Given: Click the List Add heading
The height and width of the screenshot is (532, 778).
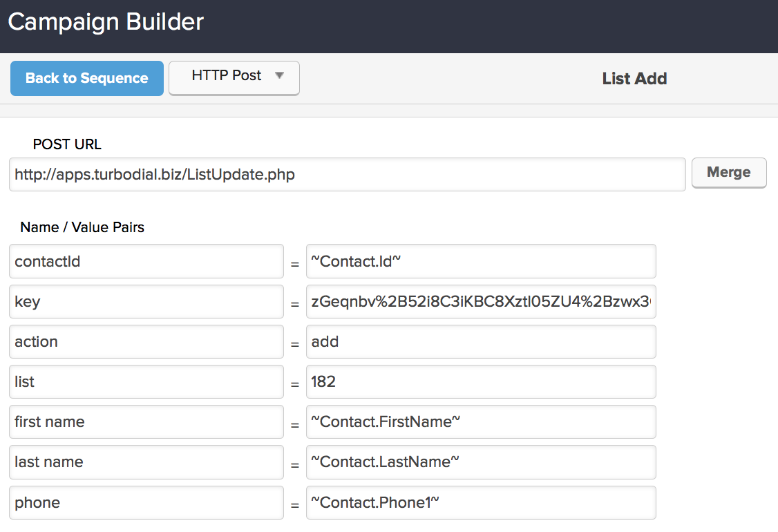Looking at the screenshot, I should (634, 78).
